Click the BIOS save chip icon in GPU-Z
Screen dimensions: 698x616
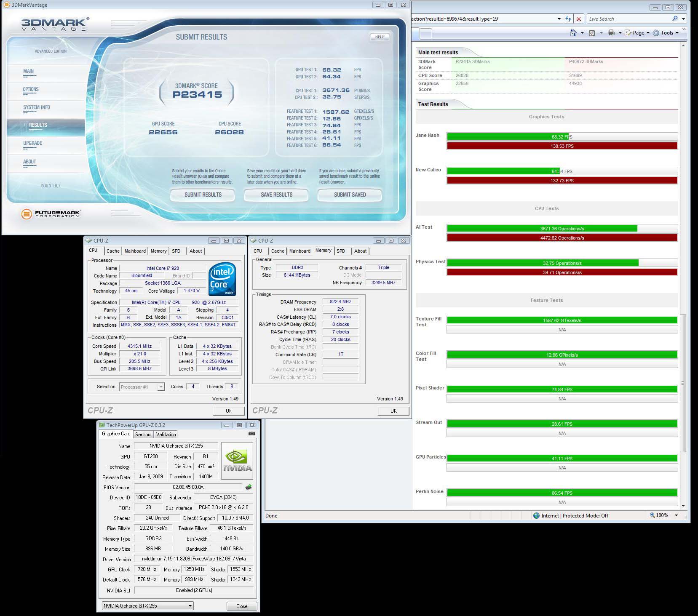[x=249, y=487]
